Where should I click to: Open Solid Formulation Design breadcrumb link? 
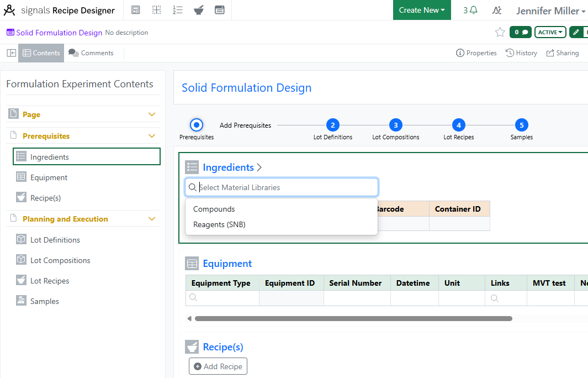tap(59, 33)
